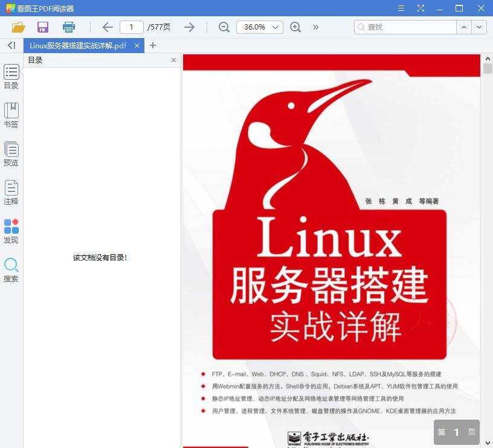Open the 发现 discover panel
The height and width of the screenshot is (448, 493).
pos(11,231)
